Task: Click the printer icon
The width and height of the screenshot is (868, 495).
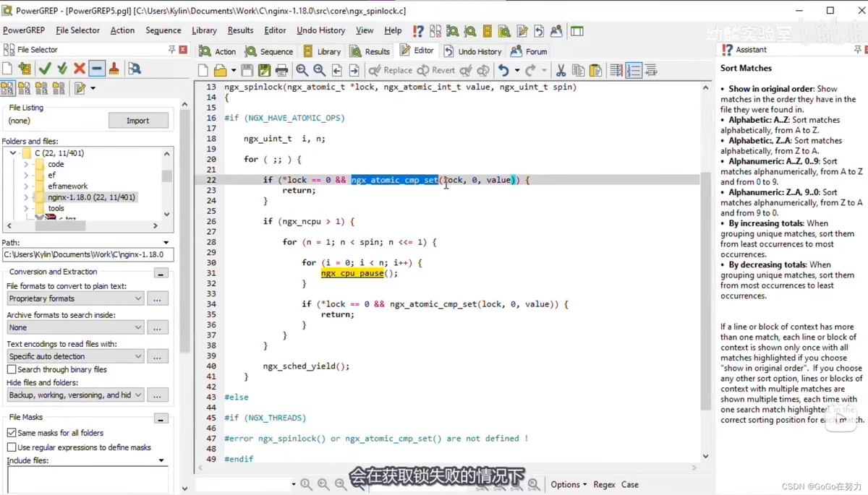Action: pyautogui.click(x=282, y=70)
